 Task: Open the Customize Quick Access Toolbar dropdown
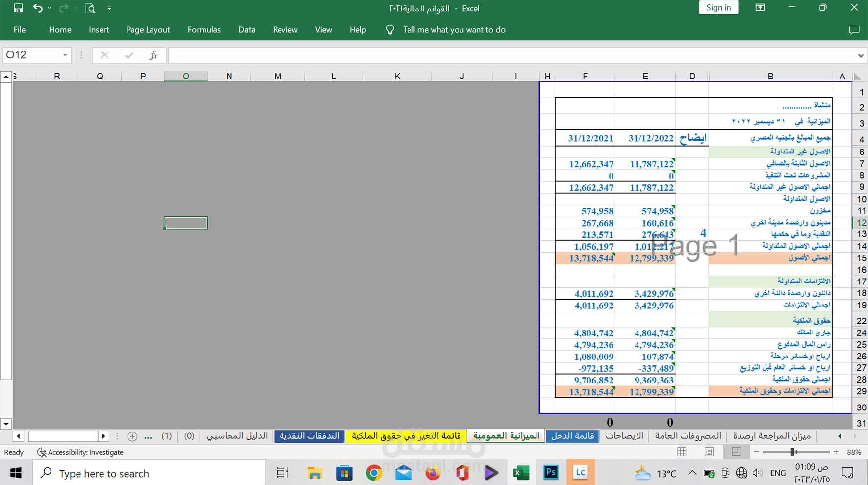[109, 8]
